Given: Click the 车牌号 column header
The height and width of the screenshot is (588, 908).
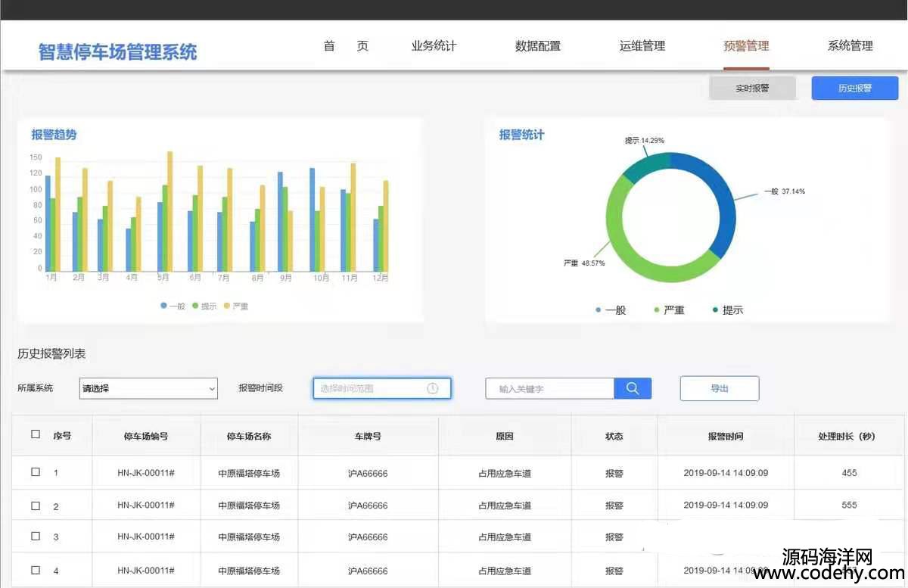Looking at the screenshot, I should tap(368, 436).
